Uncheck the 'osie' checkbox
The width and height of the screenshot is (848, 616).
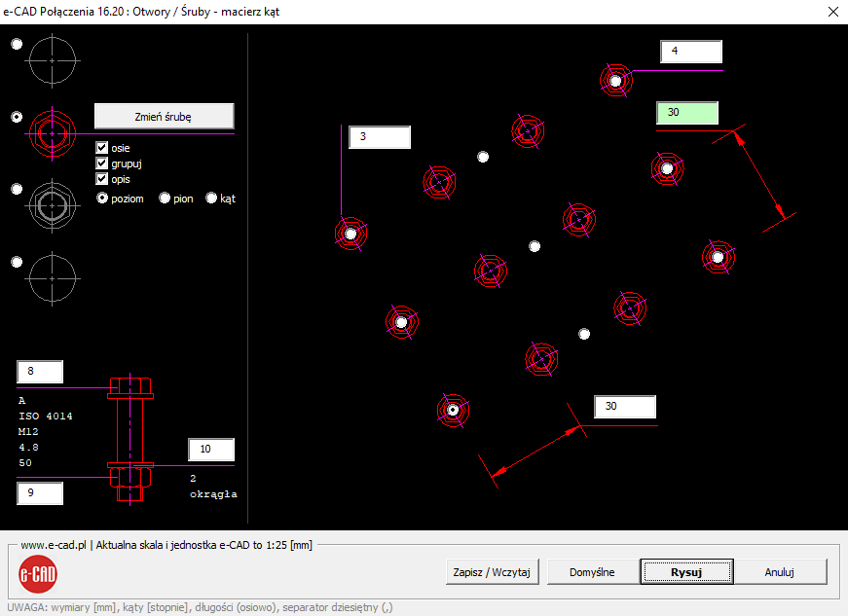pos(101,148)
